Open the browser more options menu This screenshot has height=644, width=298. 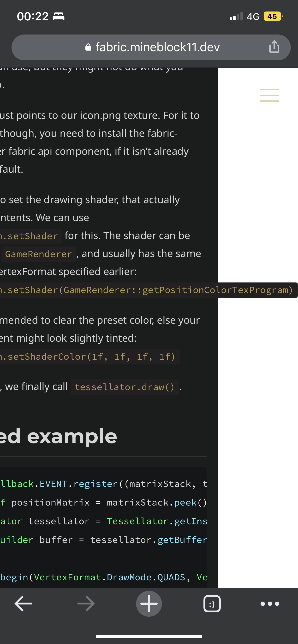270,604
